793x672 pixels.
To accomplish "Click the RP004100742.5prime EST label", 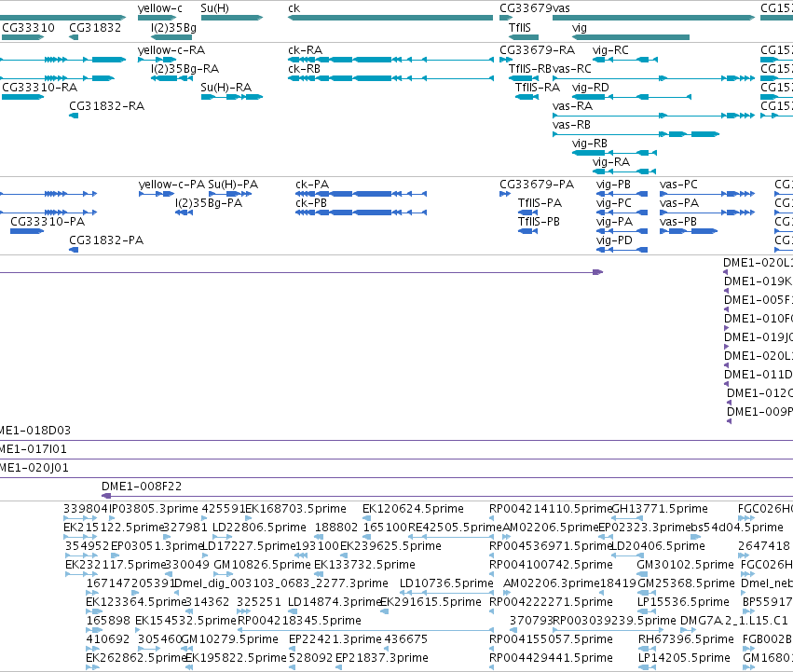I will (551, 564).
